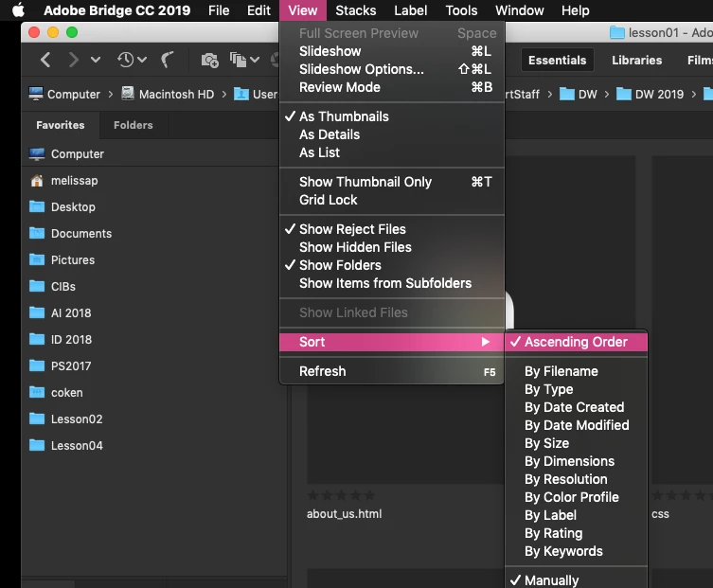The width and height of the screenshot is (713, 588).
Task: Expand chevron after Macintosh HD in path
Action: tap(224, 94)
